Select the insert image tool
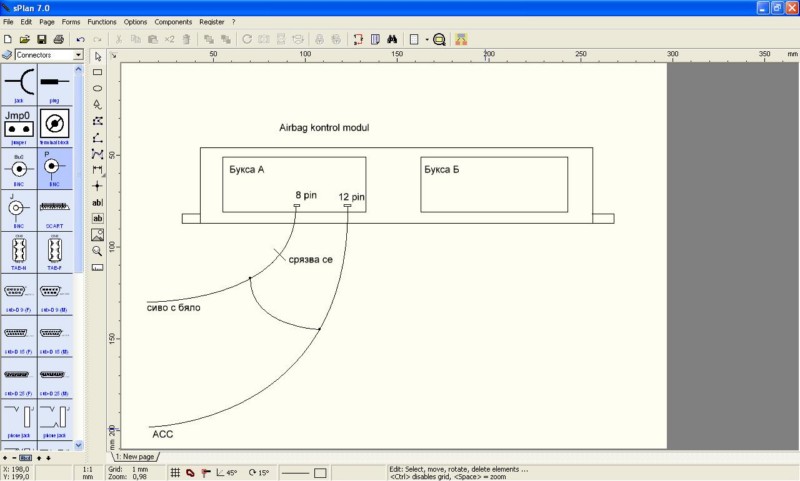The image size is (800, 481). point(97,234)
